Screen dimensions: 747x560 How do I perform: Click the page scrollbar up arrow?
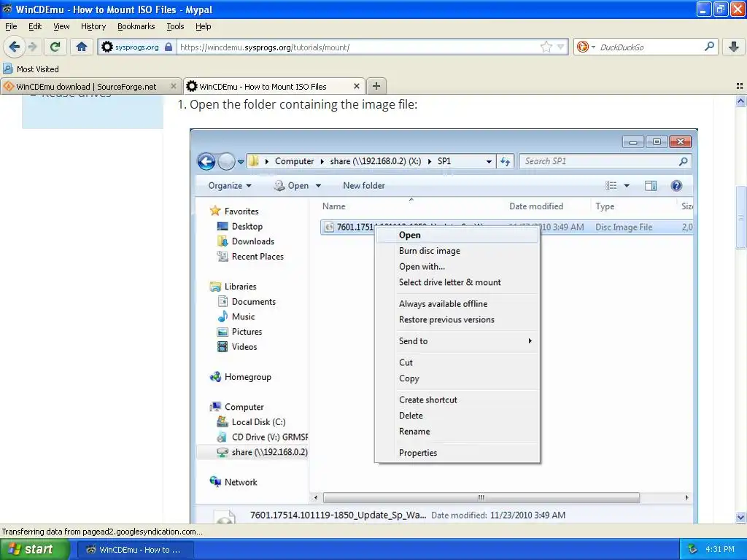pos(740,101)
